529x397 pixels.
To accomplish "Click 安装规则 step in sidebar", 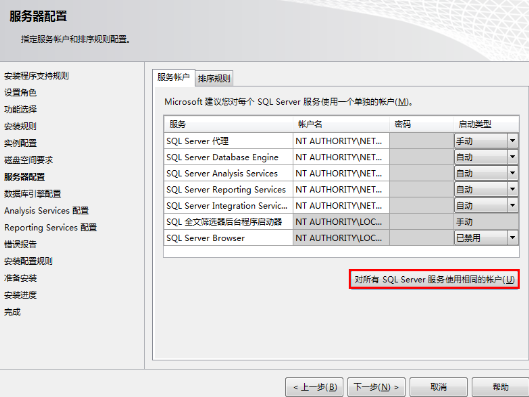I will pyautogui.click(x=20, y=126).
